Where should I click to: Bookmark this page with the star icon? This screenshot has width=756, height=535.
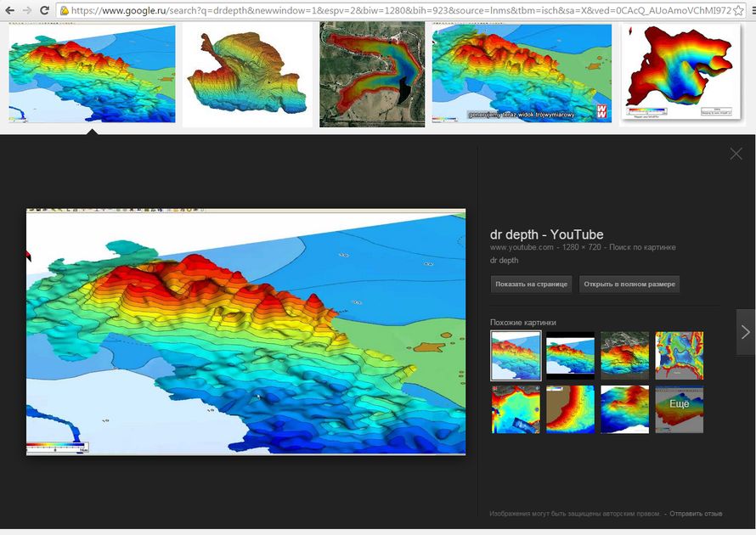(x=737, y=11)
